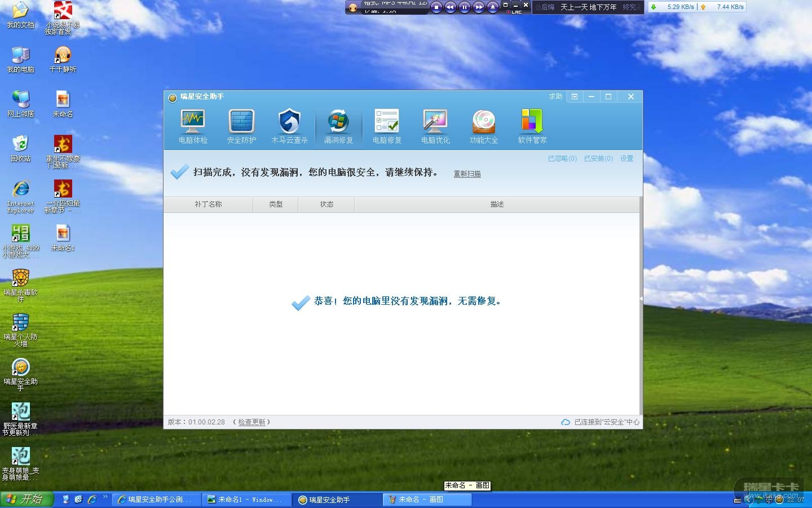Toggle the LRC lyrics option in player
Image resolution: width=812 pixels, height=508 pixels.
point(515,12)
